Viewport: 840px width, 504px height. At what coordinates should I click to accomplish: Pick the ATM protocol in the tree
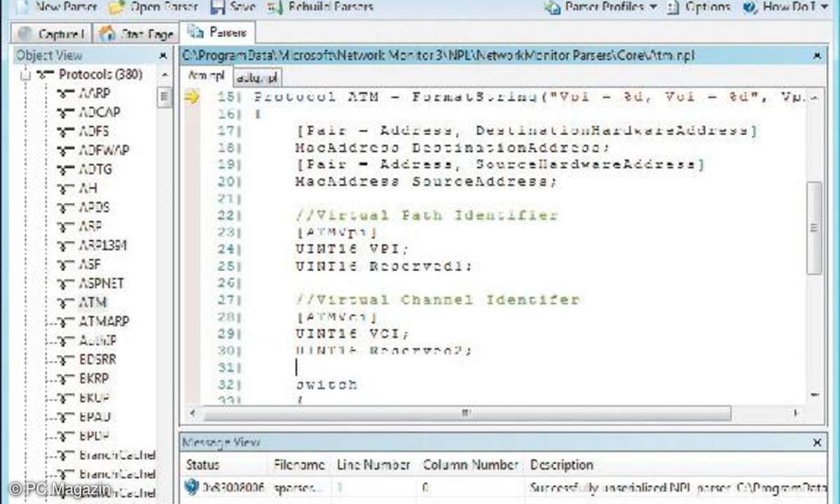[92, 302]
